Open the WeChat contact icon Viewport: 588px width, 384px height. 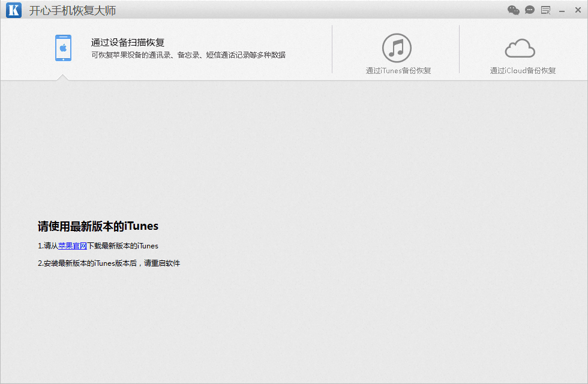[x=513, y=10]
